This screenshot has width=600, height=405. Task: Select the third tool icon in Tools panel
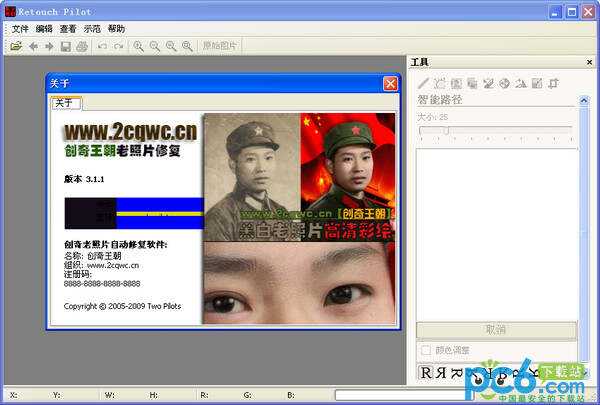tap(456, 83)
